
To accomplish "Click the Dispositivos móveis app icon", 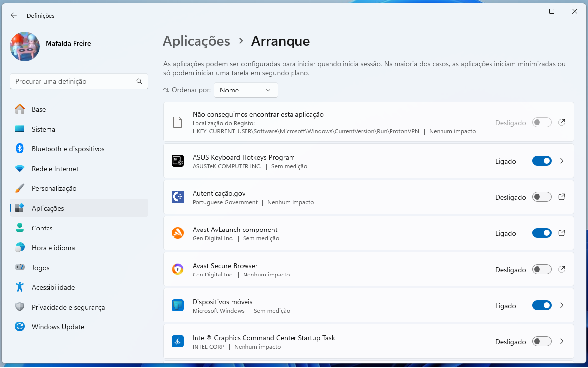I will click(x=178, y=305).
